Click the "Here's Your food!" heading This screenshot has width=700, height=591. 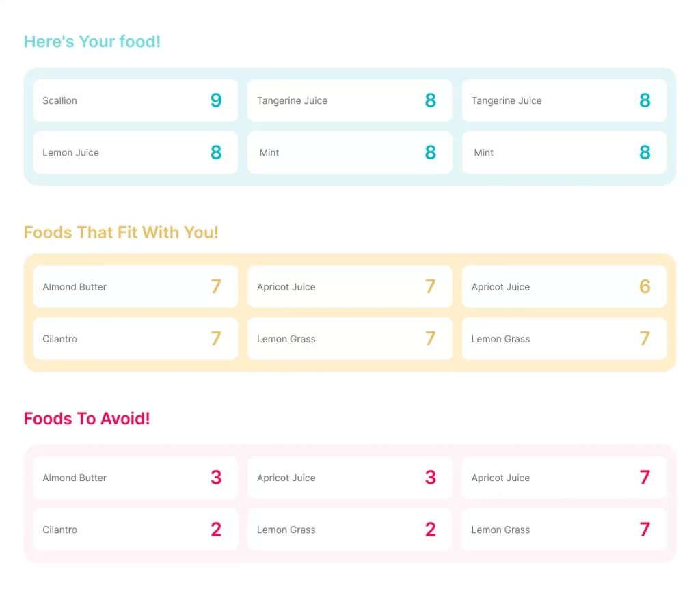[92, 42]
